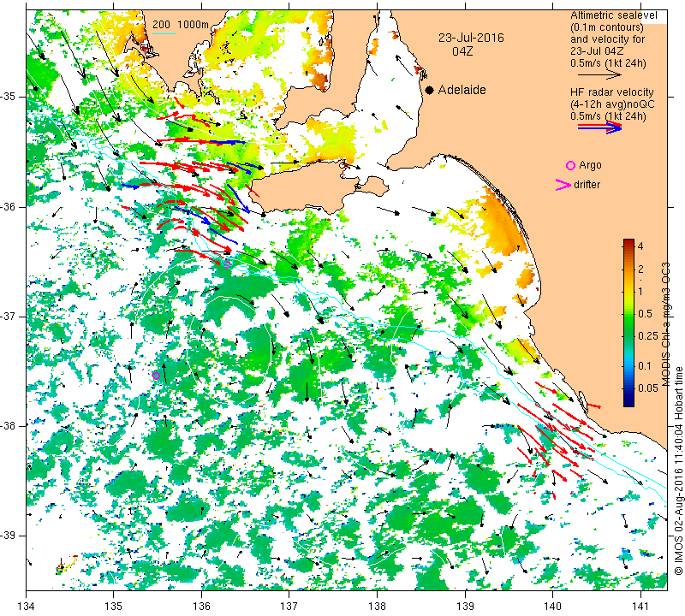Click the dark red top of the chlorophyll colorbar
This screenshot has width=685, height=616.
click(x=628, y=241)
